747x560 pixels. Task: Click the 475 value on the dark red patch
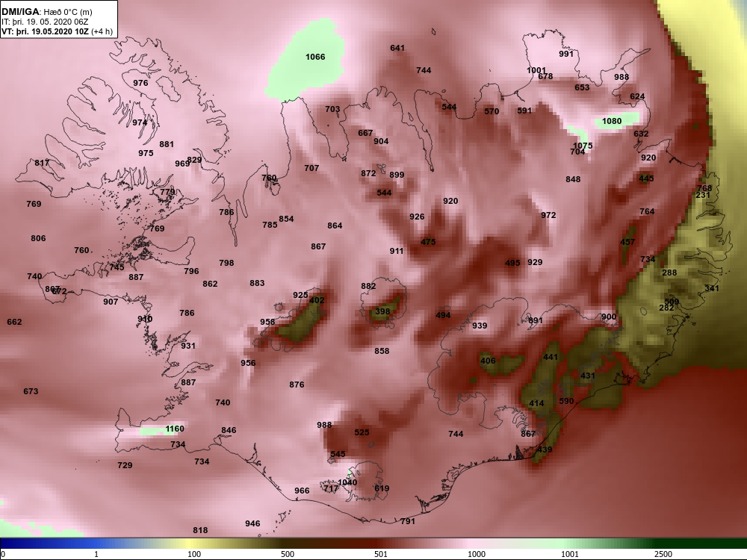[x=428, y=241]
